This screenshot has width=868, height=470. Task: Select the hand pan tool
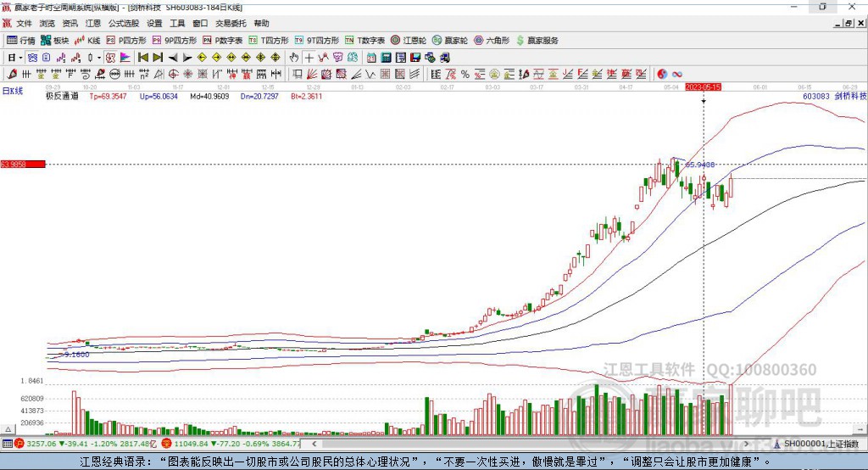(294, 58)
